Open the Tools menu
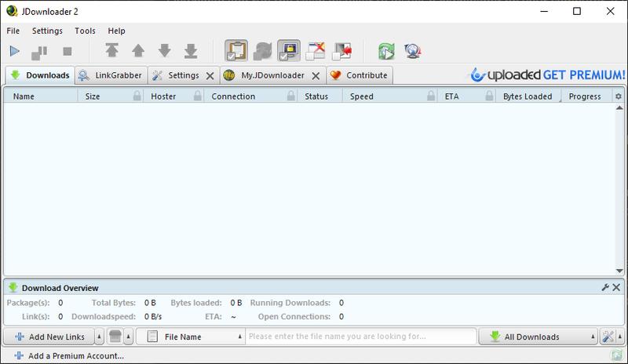 (85, 31)
